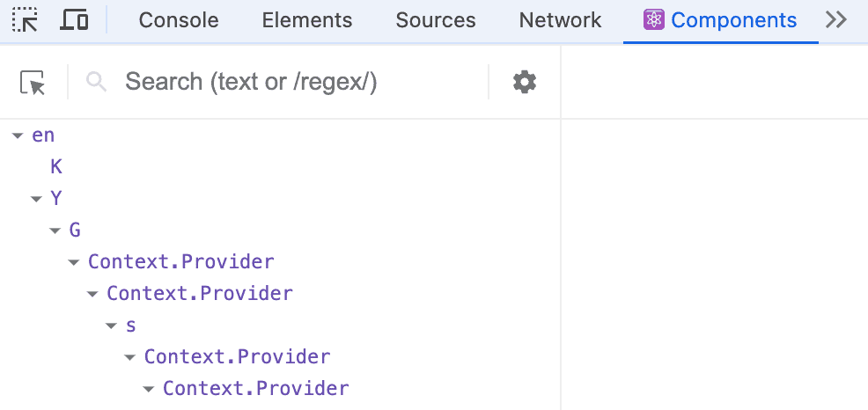
Task: Open the Elements tab
Action: (307, 20)
